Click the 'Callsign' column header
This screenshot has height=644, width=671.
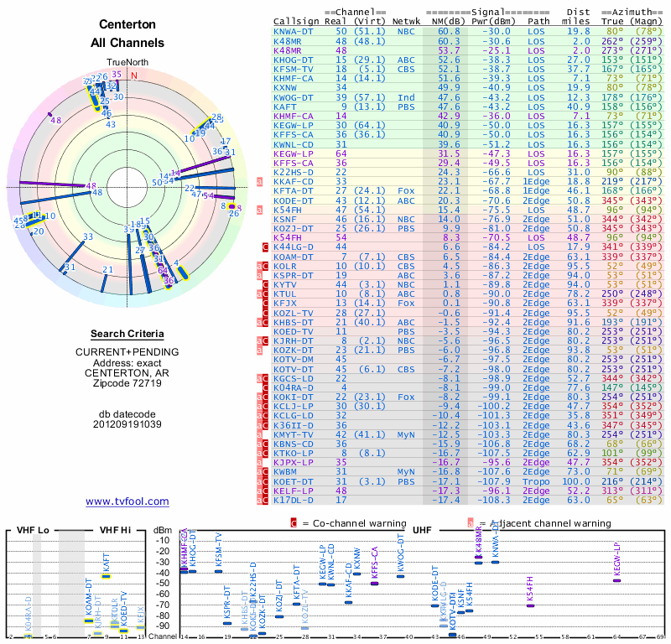[x=296, y=22]
